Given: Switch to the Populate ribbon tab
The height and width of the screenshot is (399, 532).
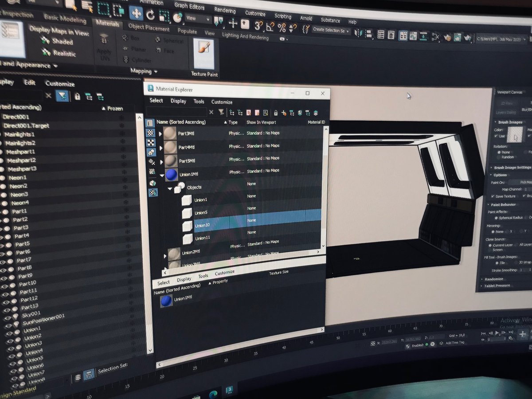Looking at the screenshot, I should 187,31.
